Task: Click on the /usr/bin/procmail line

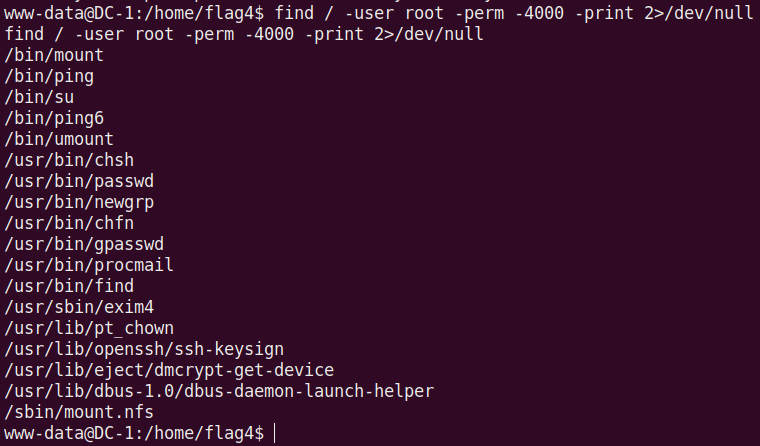Action: 89,266
